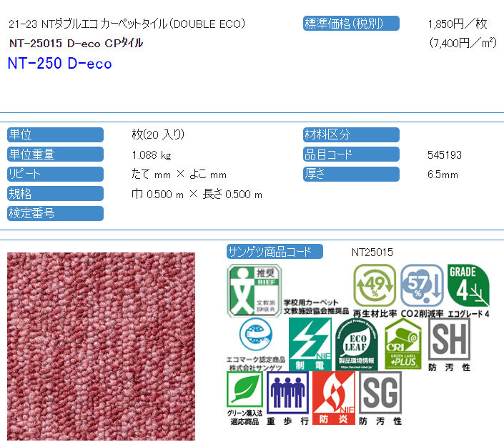This screenshot has width=504, height=447.
Task: Click the green leaf グリーン購入法 icon
Action: [x=245, y=390]
